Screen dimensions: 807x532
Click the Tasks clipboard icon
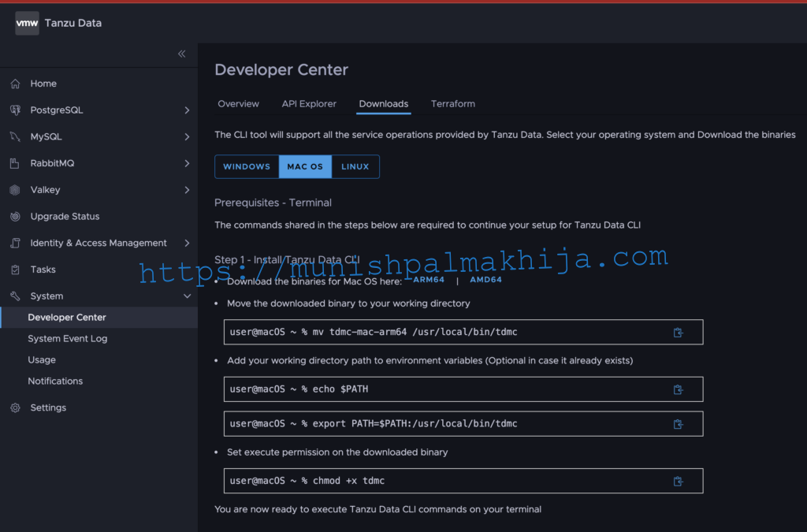[16, 270]
